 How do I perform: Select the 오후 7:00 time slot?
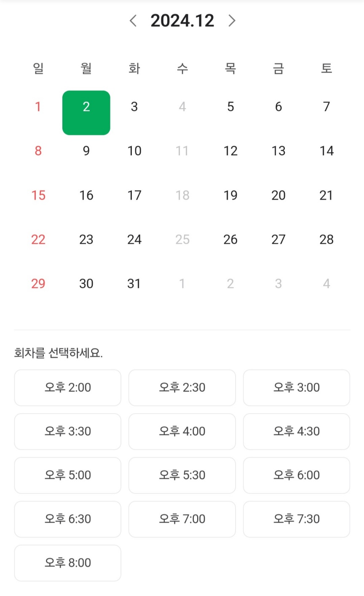pos(182,519)
